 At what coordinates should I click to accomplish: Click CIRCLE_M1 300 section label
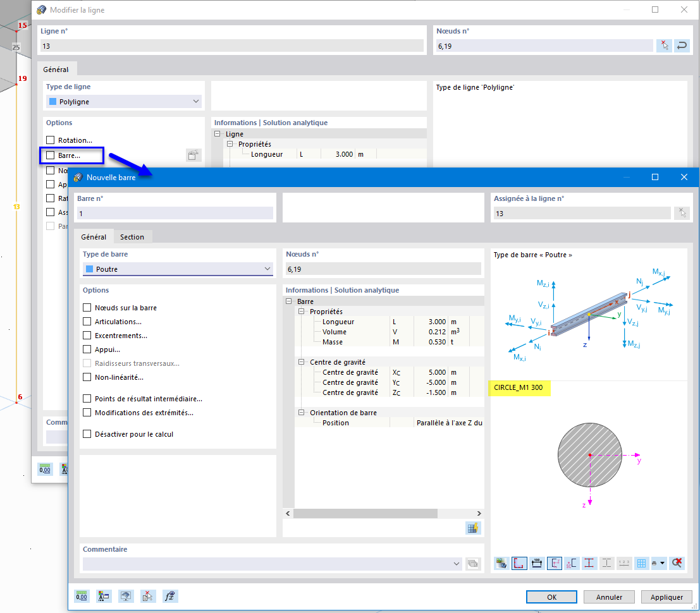[519, 387]
